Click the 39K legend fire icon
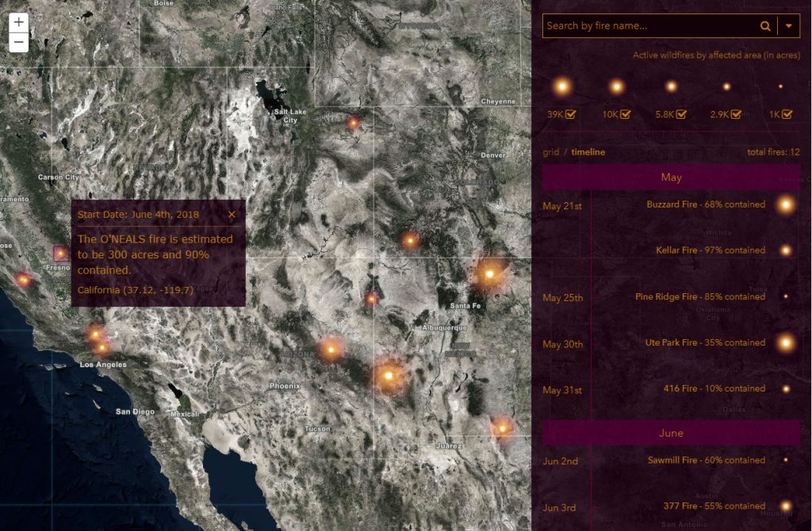Image resolution: width=812 pixels, height=531 pixels. [x=562, y=86]
